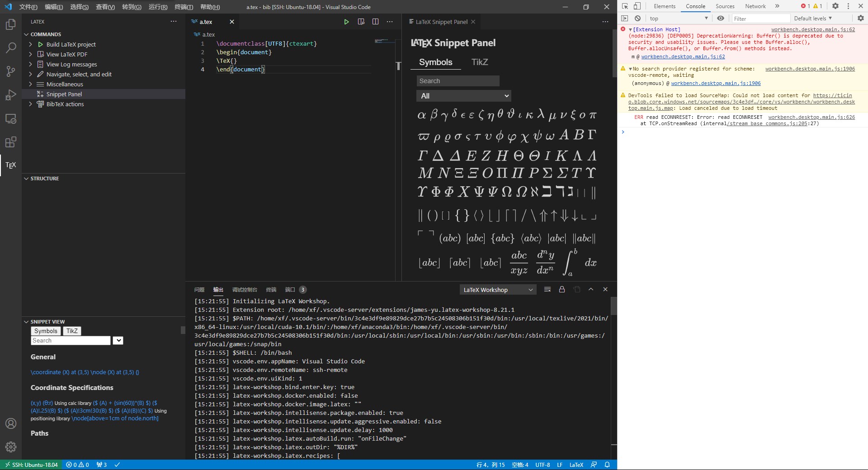This screenshot has height=470, width=868.
Task: Toggle output auto-scroll lock
Action: [x=562, y=290]
